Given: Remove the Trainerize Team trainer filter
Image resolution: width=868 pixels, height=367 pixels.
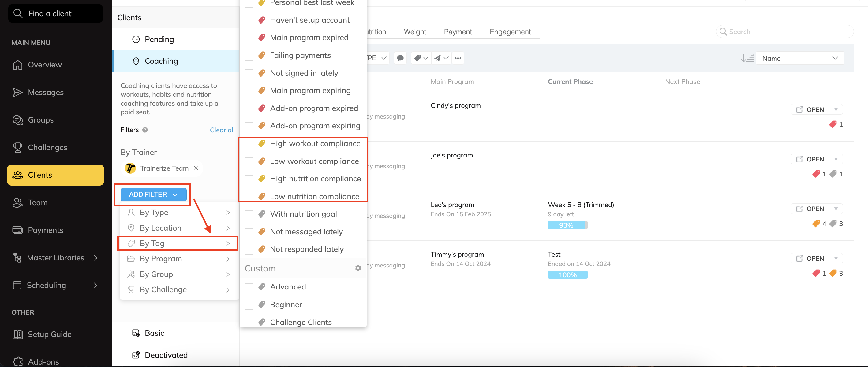Looking at the screenshot, I should click(x=196, y=168).
